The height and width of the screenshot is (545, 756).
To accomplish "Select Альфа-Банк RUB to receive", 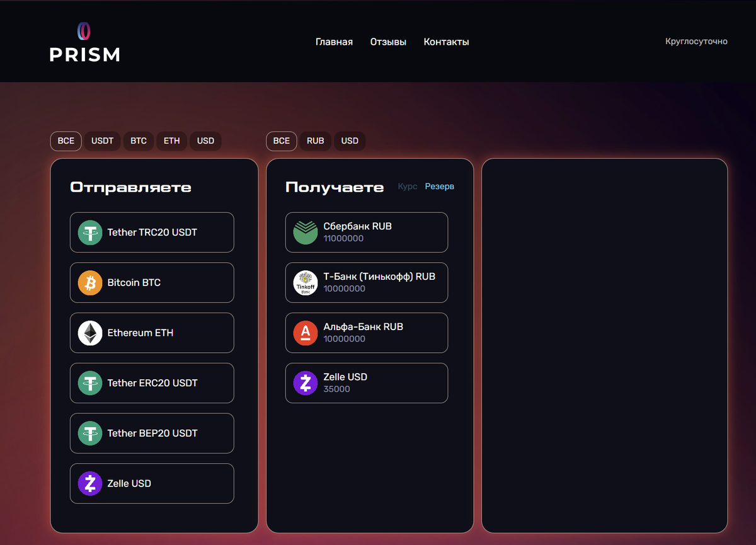I will [367, 333].
